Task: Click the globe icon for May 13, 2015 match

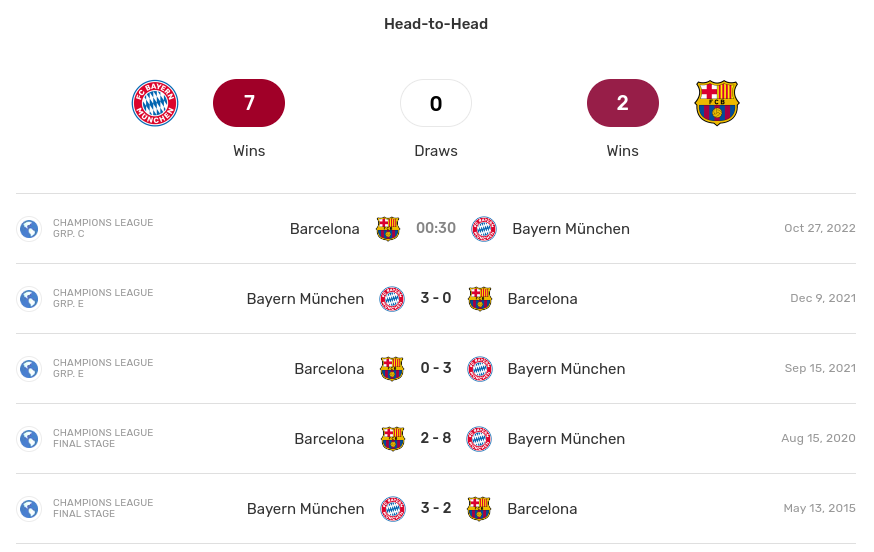Action: [29, 509]
